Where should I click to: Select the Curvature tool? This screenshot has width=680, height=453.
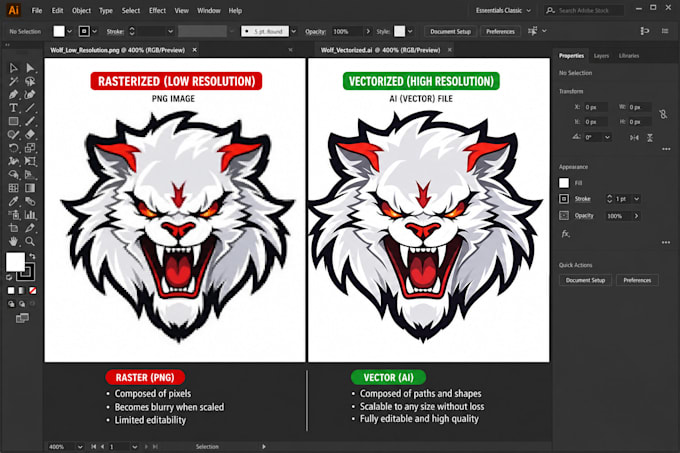30,95
